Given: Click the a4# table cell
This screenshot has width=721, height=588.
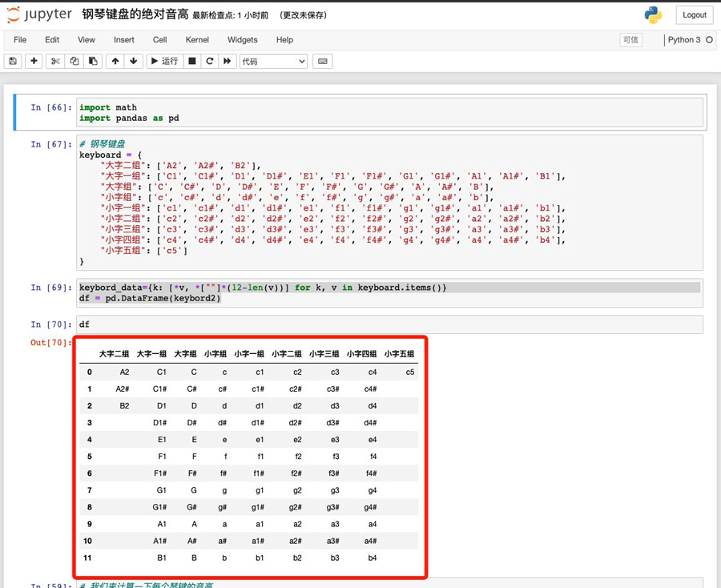Looking at the screenshot, I should pyautogui.click(x=370, y=541).
